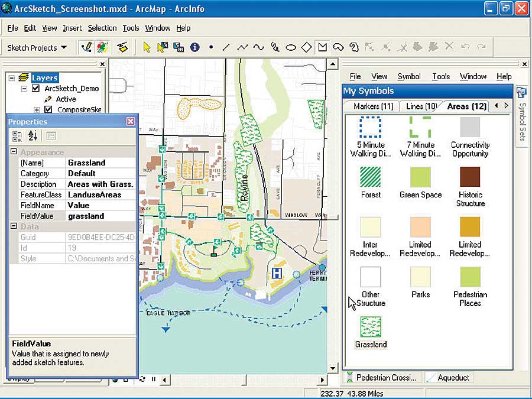Screen dimensions: 532x399
Task: Choose the ellipse sketch tool
Action: point(290,47)
